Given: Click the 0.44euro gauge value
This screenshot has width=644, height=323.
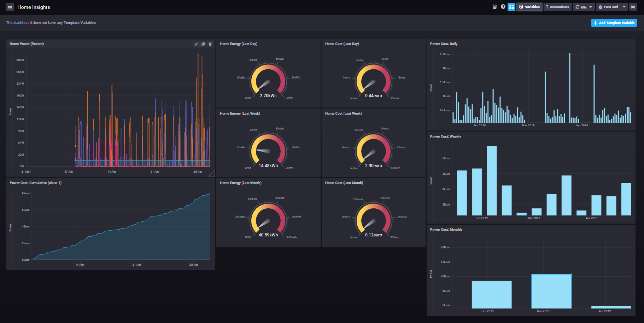Looking at the screenshot, I should (374, 96).
